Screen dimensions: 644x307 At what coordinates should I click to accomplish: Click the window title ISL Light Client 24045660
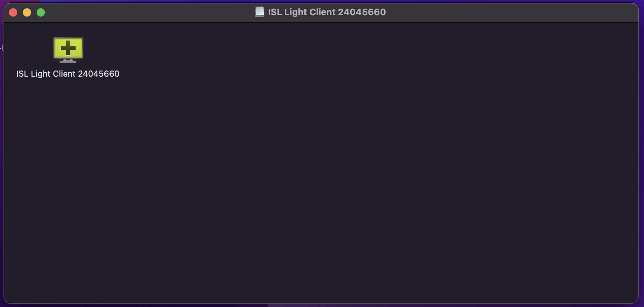click(x=327, y=12)
